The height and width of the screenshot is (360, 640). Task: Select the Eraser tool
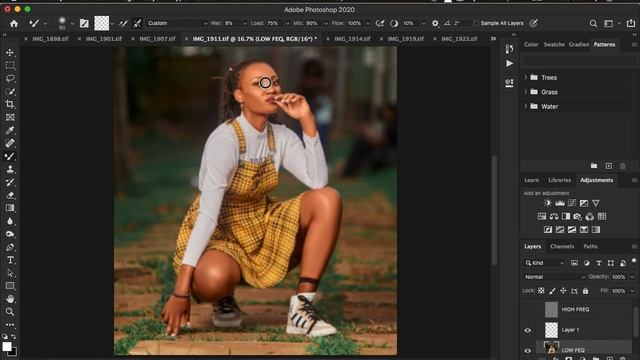pyautogui.click(x=10, y=195)
